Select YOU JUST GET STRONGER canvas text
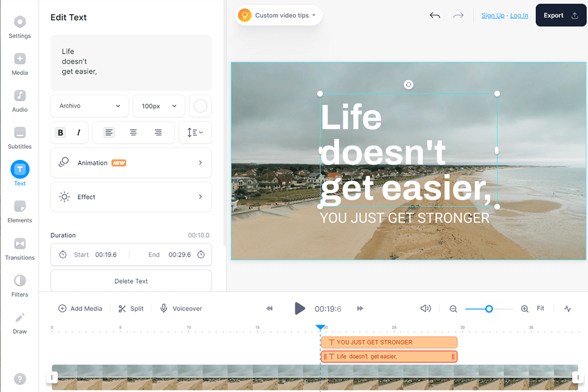588x392 pixels. coord(404,218)
